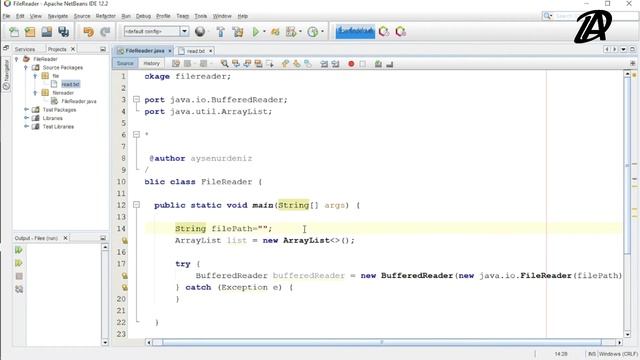
Task: Expand the Test Packages node
Action: point(26,109)
